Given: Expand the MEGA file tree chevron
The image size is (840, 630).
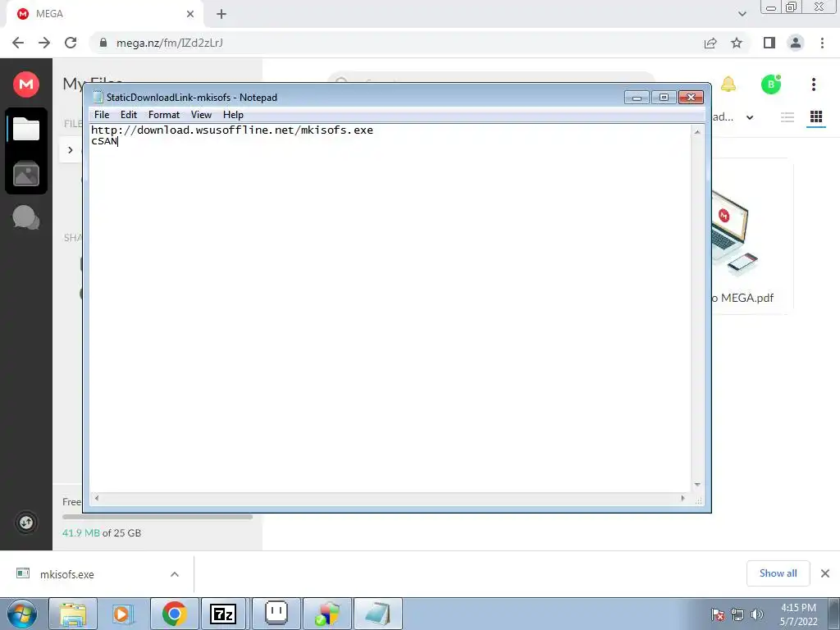Looking at the screenshot, I should tap(71, 150).
